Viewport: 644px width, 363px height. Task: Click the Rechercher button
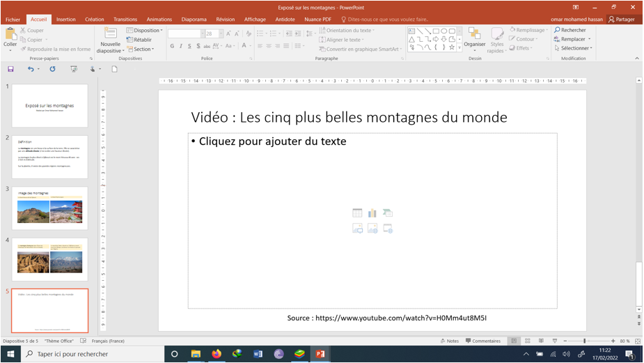(x=570, y=30)
